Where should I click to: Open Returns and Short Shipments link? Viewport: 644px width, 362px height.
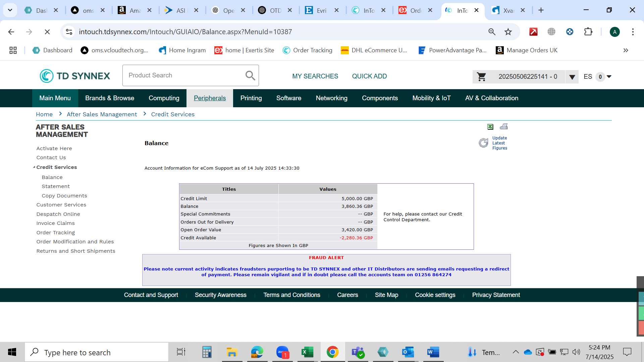pos(76,251)
